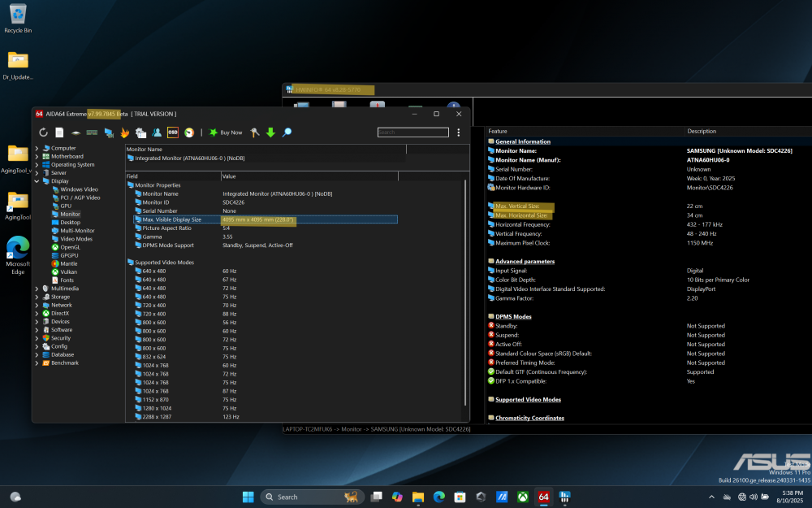Collapse the Display tree node
812x508 pixels.
(37, 181)
